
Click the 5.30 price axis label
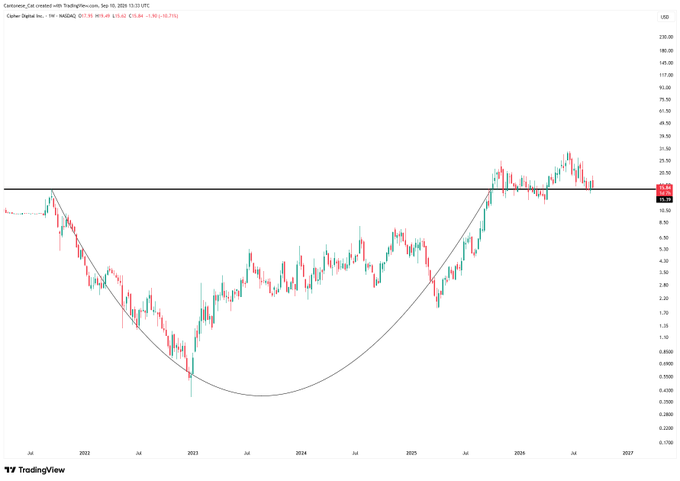point(665,249)
